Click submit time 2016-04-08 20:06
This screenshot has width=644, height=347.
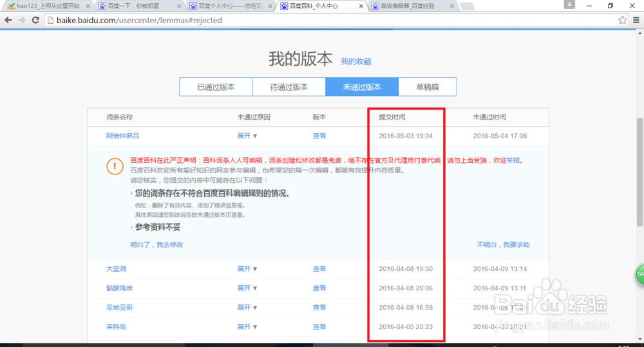405,288
